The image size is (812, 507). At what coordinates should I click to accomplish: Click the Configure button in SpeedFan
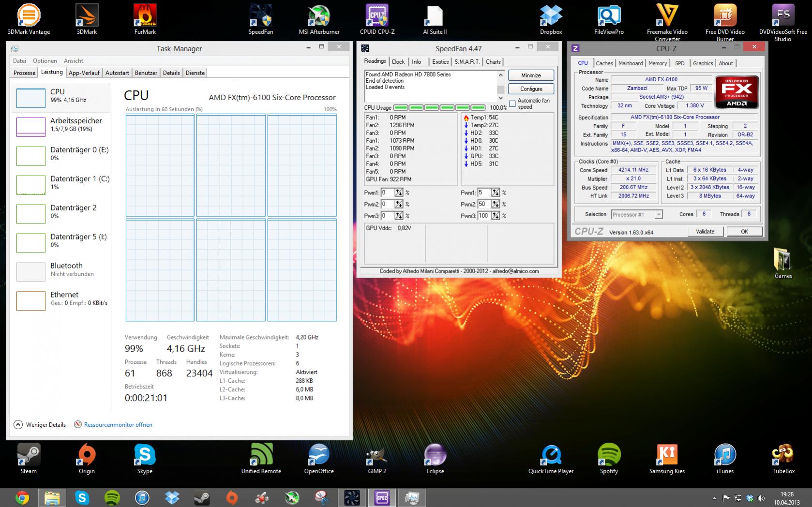[x=531, y=89]
